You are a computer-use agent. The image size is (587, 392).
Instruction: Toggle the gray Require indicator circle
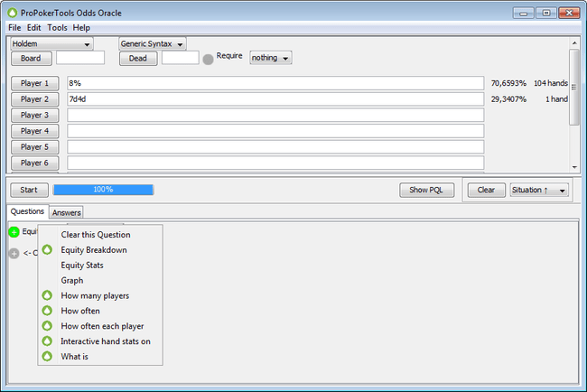pyautogui.click(x=208, y=59)
